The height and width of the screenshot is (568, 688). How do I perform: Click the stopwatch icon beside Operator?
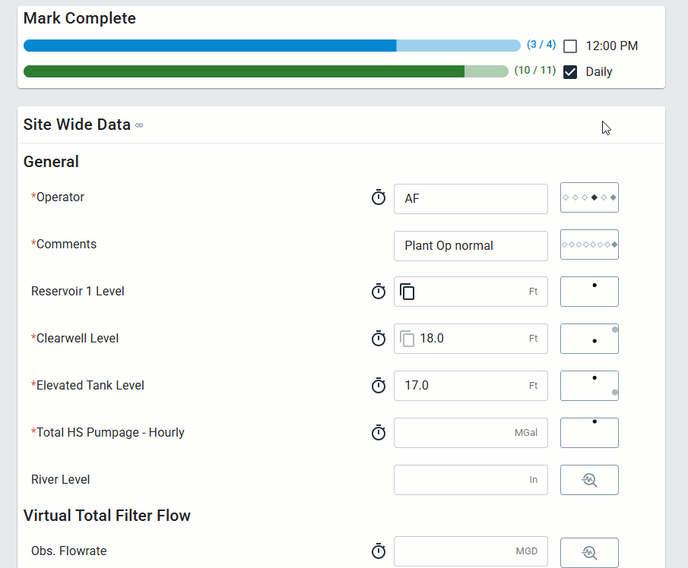[378, 198]
